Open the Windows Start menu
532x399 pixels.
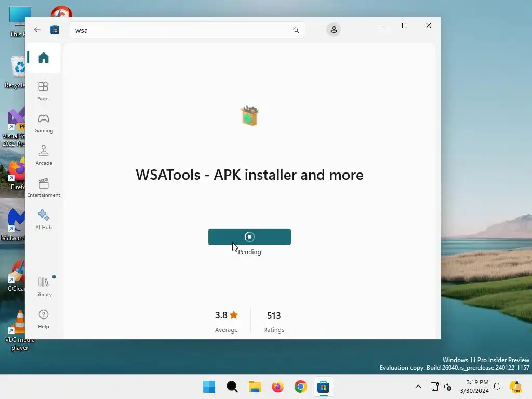[x=209, y=387]
